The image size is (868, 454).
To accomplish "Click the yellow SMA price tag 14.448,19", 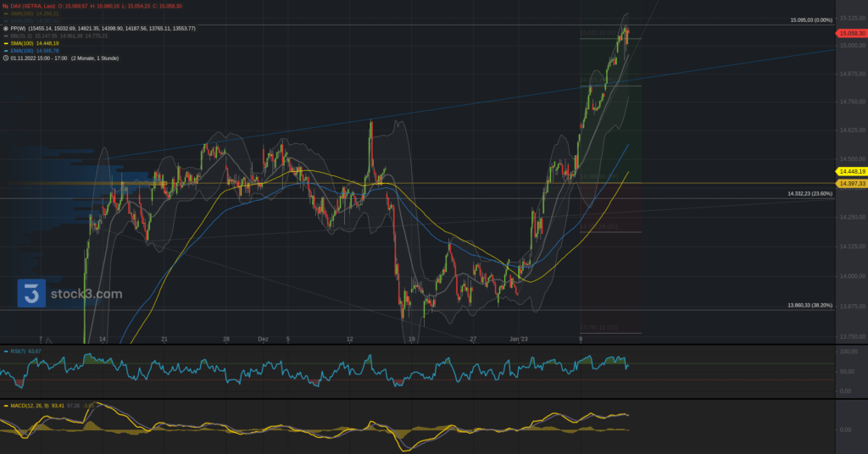I will (851, 172).
